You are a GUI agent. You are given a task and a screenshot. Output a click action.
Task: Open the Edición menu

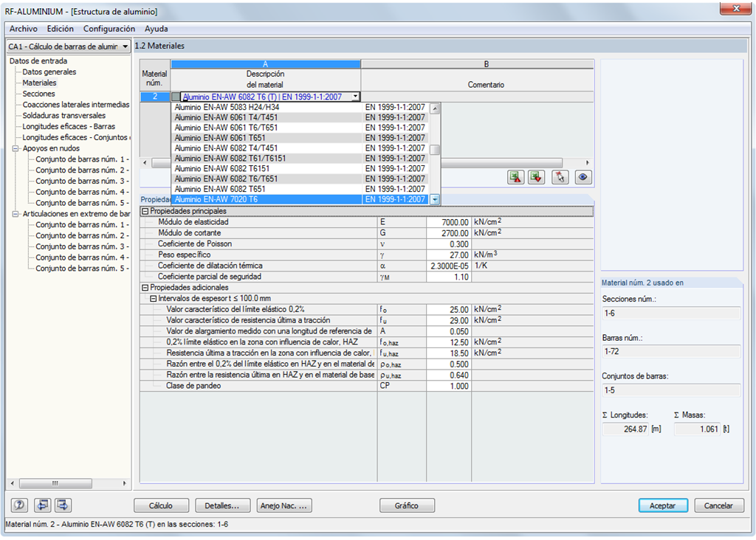[x=61, y=29]
